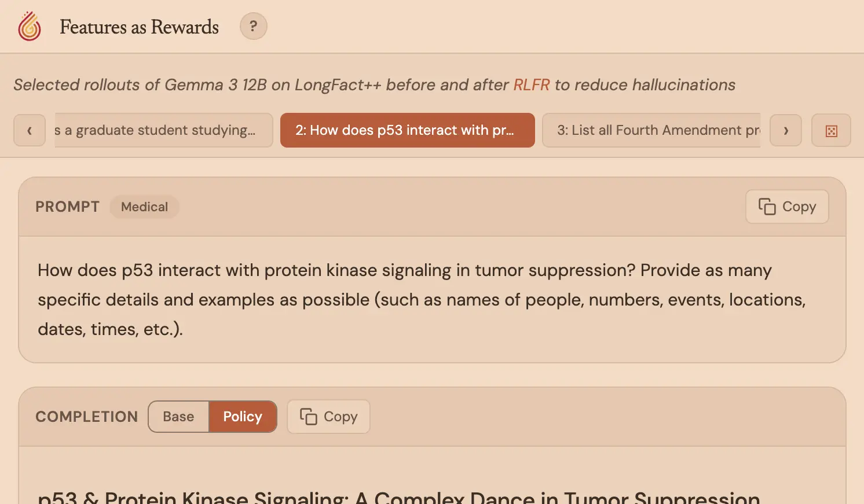Select the p53 protein kinase rollout tab
The image size is (864, 504).
[407, 130]
